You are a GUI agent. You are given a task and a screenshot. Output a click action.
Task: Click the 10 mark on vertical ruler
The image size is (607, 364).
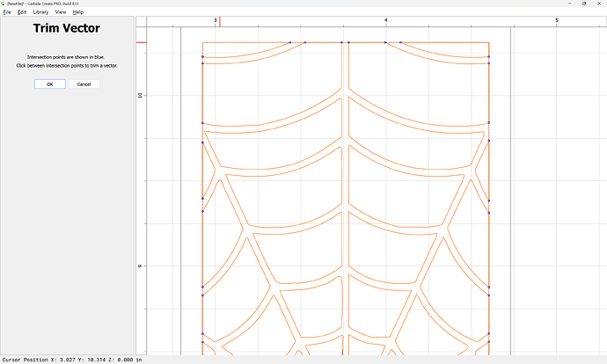141,95
